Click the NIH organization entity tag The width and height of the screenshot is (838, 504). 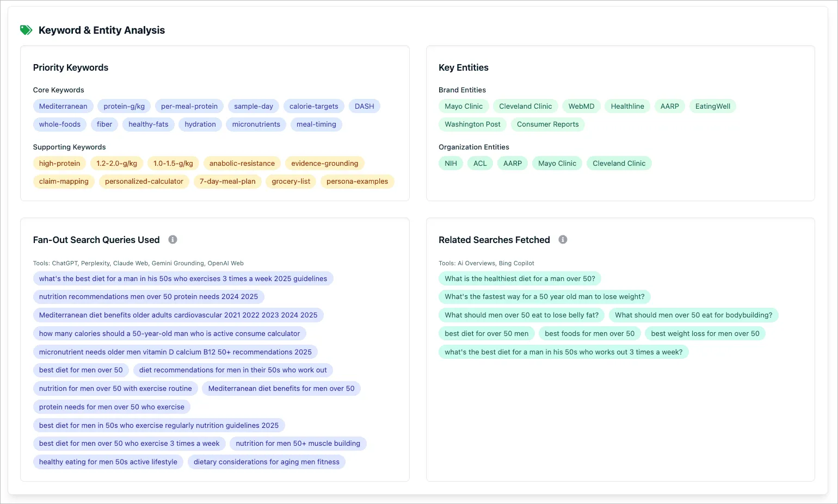point(451,163)
